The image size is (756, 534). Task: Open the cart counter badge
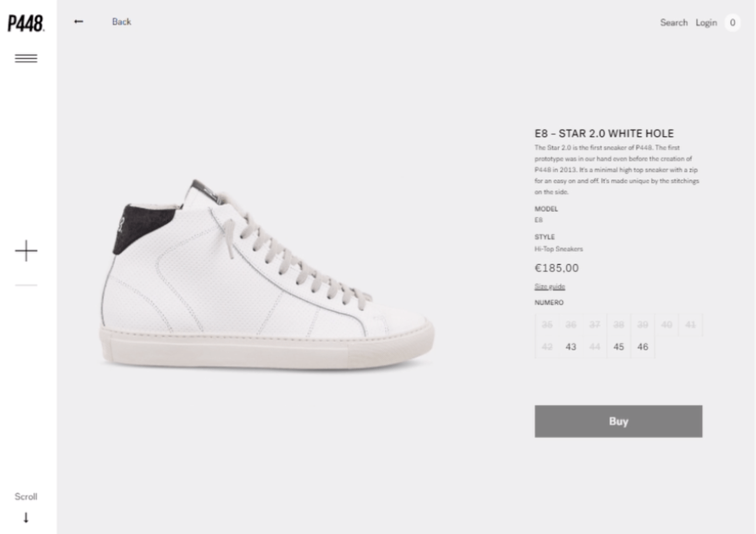pos(732,22)
